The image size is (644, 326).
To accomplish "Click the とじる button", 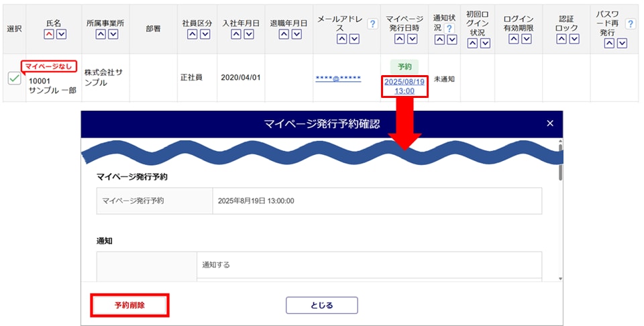I will click(321, 305).
